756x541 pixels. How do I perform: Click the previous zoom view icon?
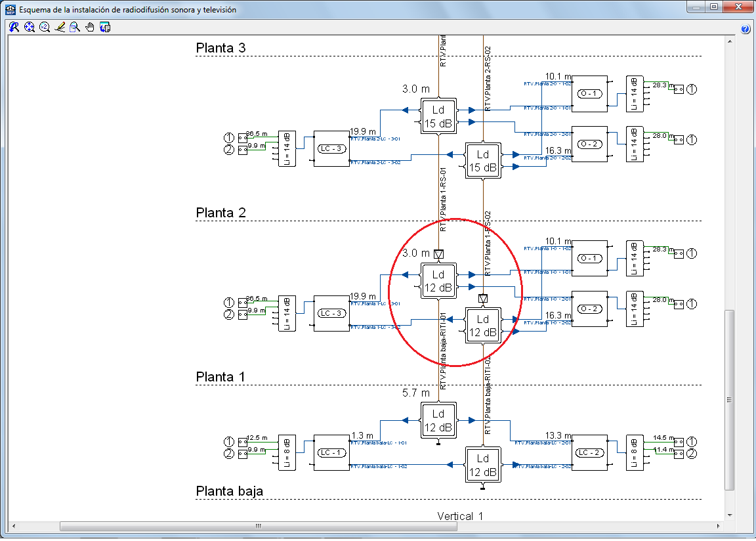click(x=14, y=28)
